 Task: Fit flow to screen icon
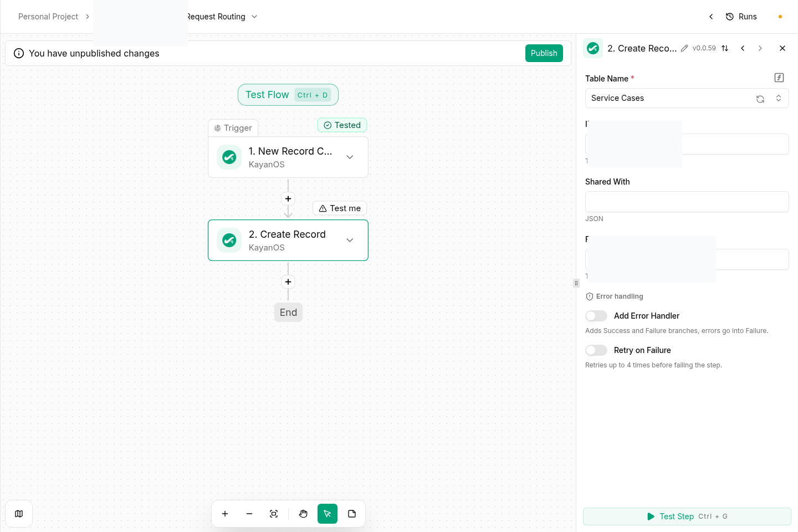click(274, 514)
